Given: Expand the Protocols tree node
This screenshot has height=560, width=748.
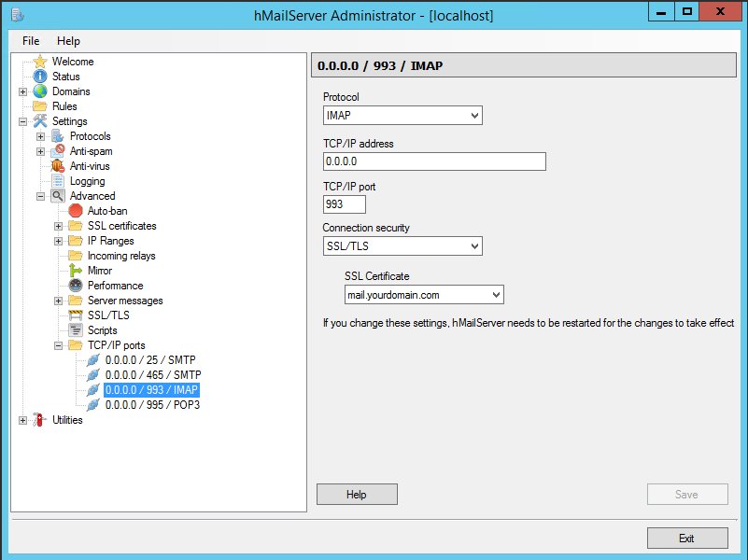Looking at the screenshot, I should click(40, 136).
